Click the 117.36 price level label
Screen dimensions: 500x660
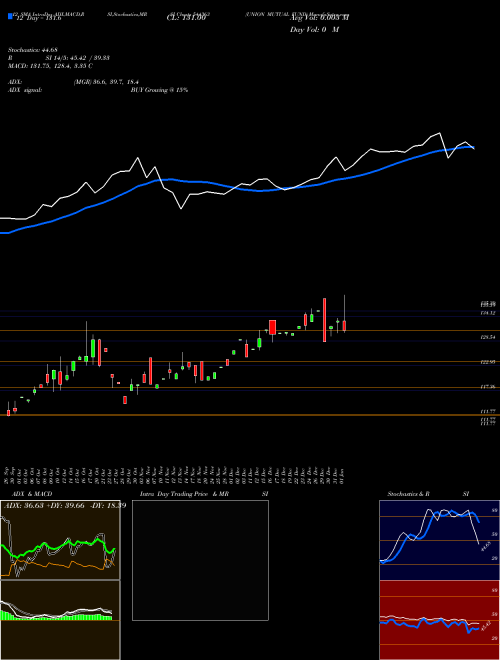pos(489,387)
